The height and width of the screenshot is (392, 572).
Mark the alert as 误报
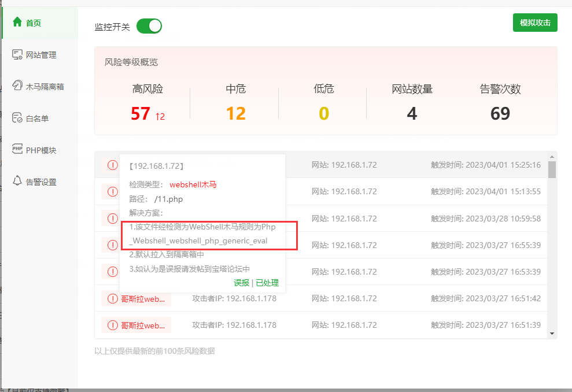click(242, 283)
